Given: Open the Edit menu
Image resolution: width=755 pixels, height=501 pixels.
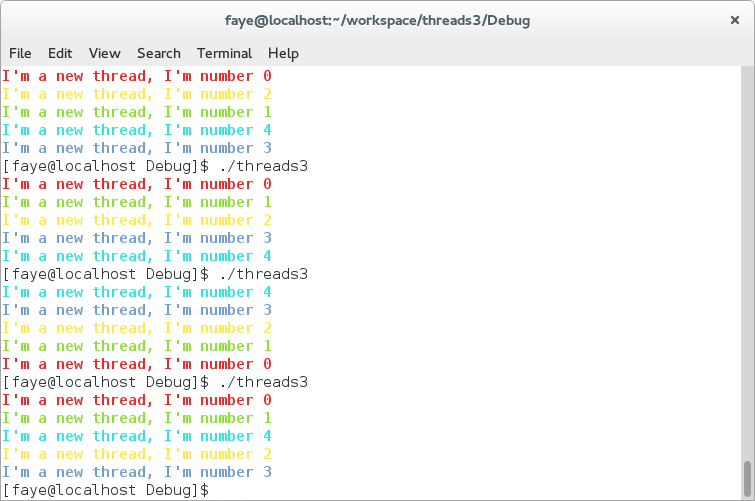Looking at the screenshot, I should pos(60,53).
